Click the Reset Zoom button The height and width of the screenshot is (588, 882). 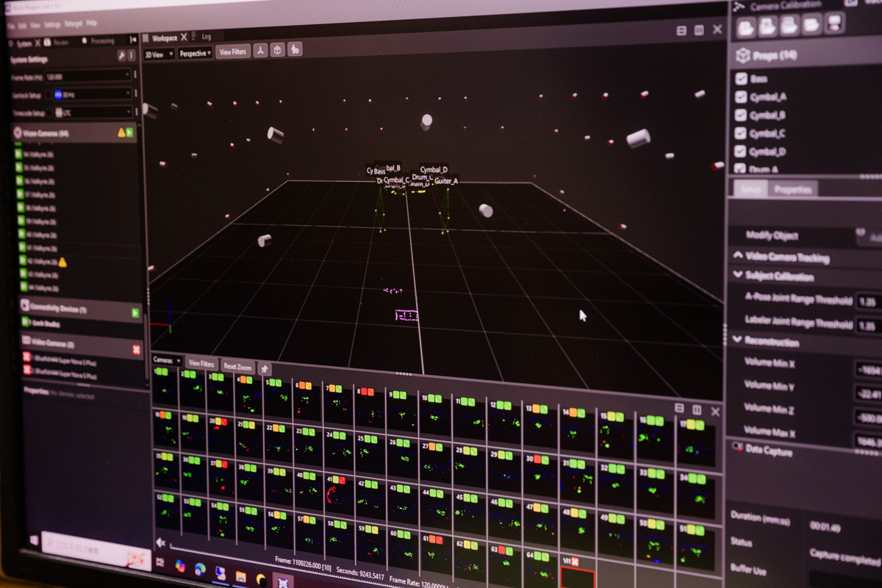(237, 366)
